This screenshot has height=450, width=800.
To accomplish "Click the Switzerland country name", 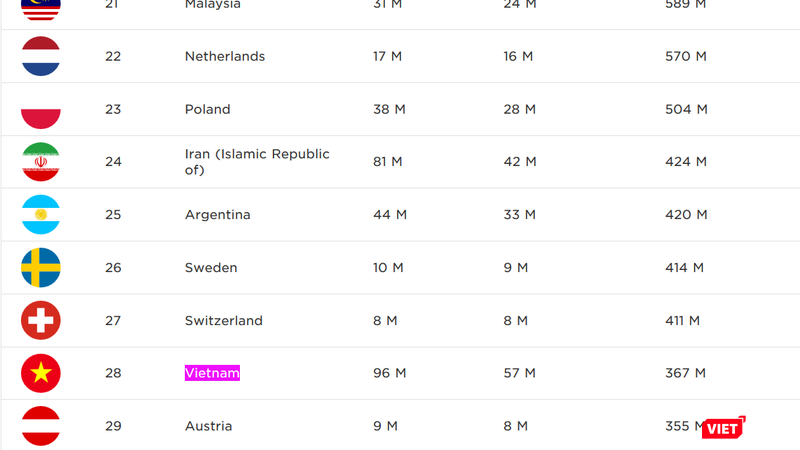I will click(x=224, y=321).
